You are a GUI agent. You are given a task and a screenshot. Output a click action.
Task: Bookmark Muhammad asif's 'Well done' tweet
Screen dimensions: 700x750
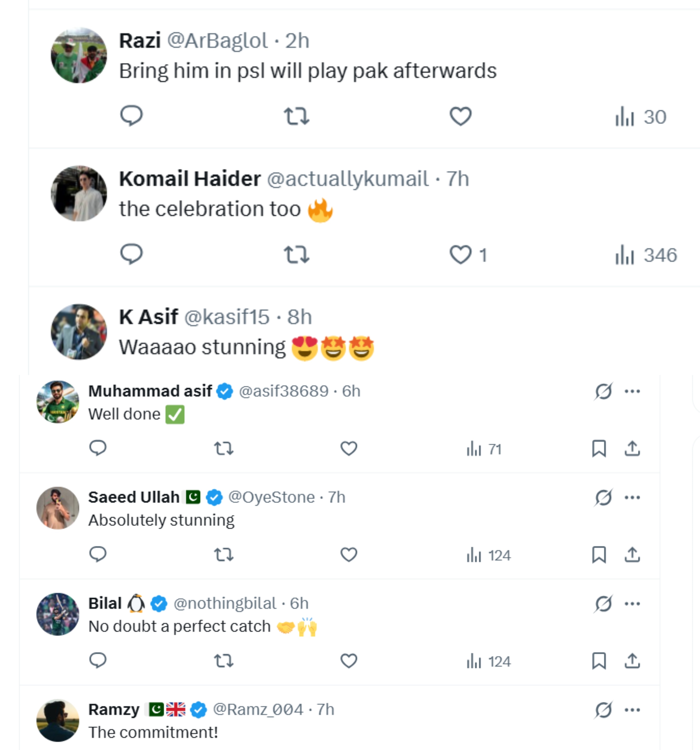[599, 449]
